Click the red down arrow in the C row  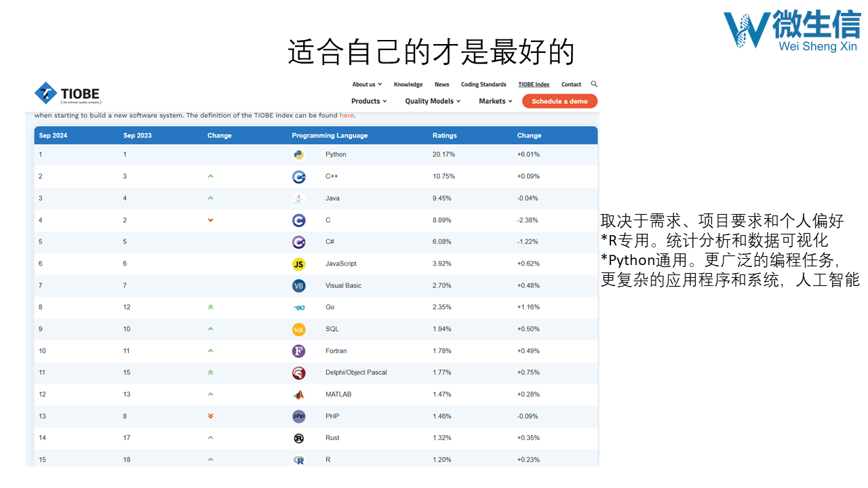(x=210, y=220)
